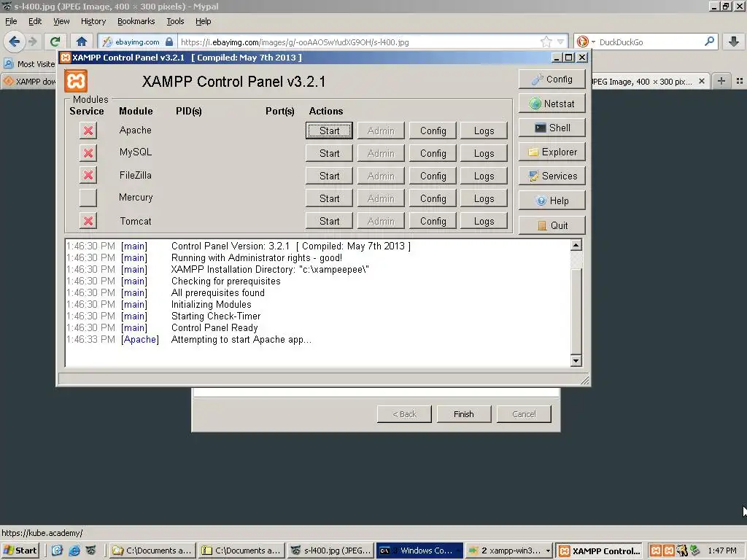
Task: Open Explorer from the right sidebar
Action: (551, 152)
